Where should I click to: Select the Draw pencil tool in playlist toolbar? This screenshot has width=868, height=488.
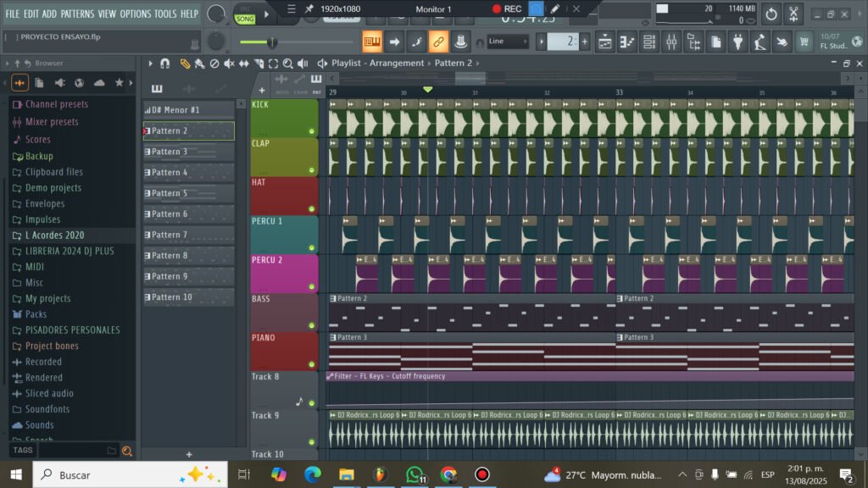(x=185, y=64)
